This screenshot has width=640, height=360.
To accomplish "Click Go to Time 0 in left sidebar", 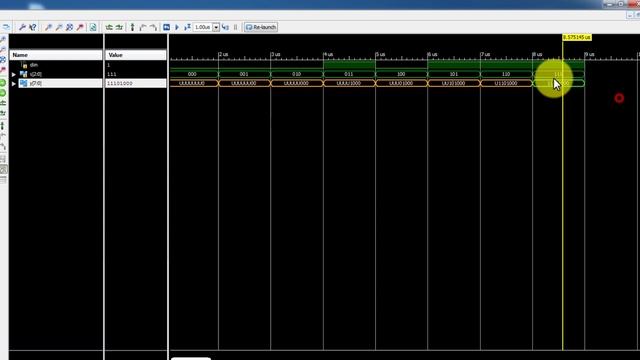I will point(3,103).
